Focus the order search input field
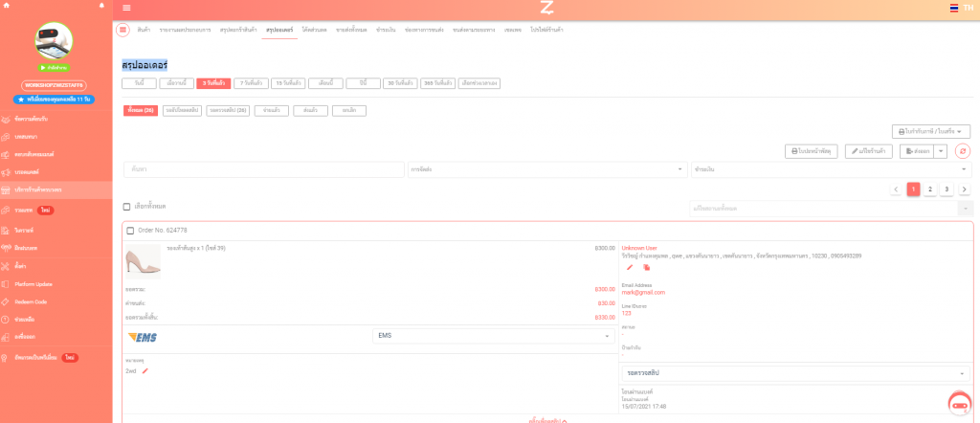The image size is (980, 423). (264, 169)
